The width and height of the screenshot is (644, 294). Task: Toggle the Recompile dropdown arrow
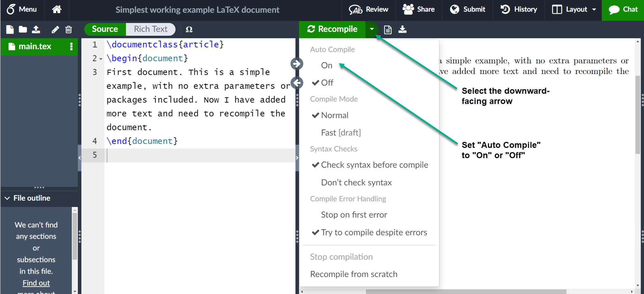point(372,29)
